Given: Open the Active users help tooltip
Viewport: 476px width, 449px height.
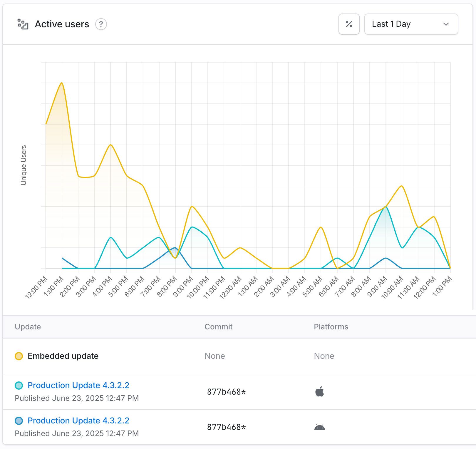Looking at the screenshot, I should [101, 24].
